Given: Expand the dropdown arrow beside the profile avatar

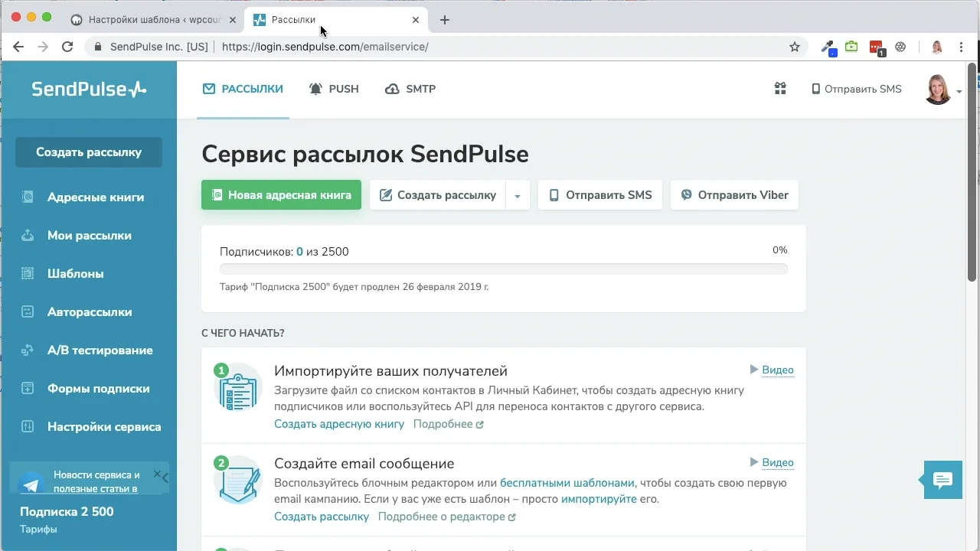Looking at the screenshot, I should coord(959,92).
